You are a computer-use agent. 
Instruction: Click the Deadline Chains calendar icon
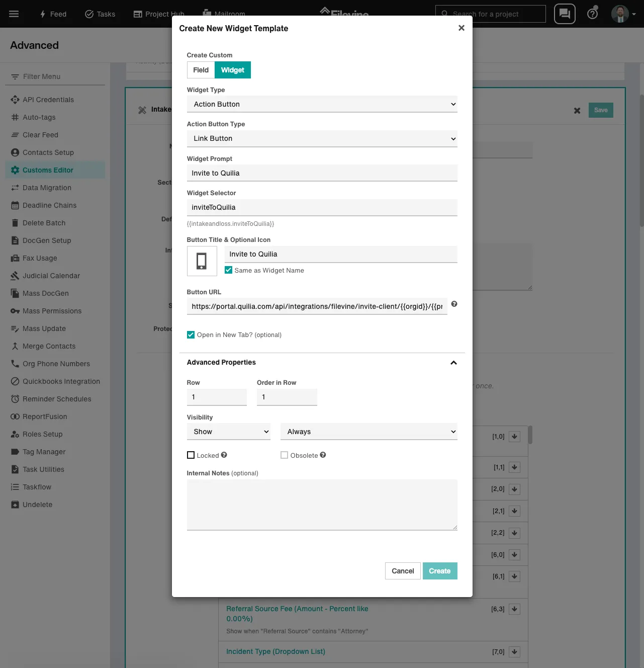pos(15,205)
